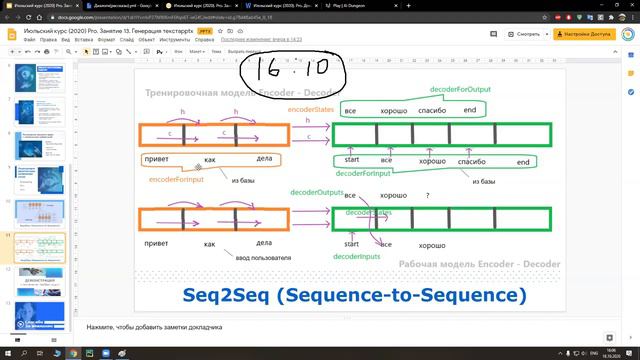This screenshot has height=360, width=640.
Task: Expand the zoom level dropdown arrow
Action: click(x=76, y=52)
